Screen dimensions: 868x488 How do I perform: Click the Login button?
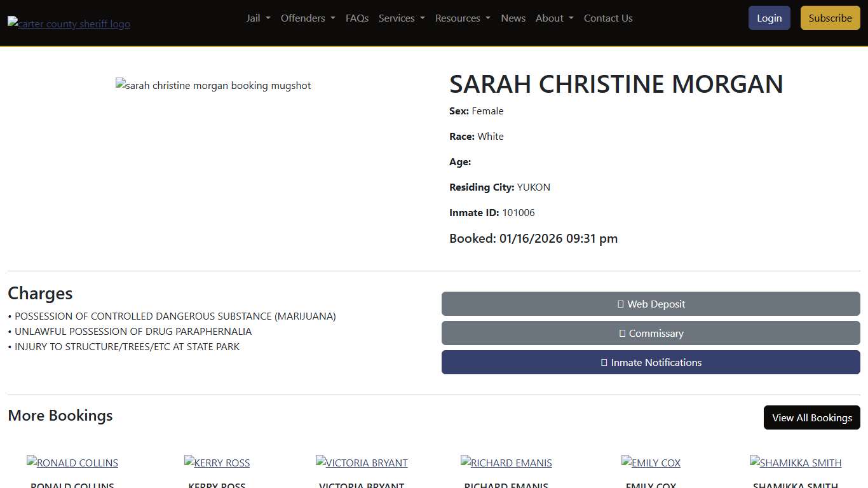point(769,18)
